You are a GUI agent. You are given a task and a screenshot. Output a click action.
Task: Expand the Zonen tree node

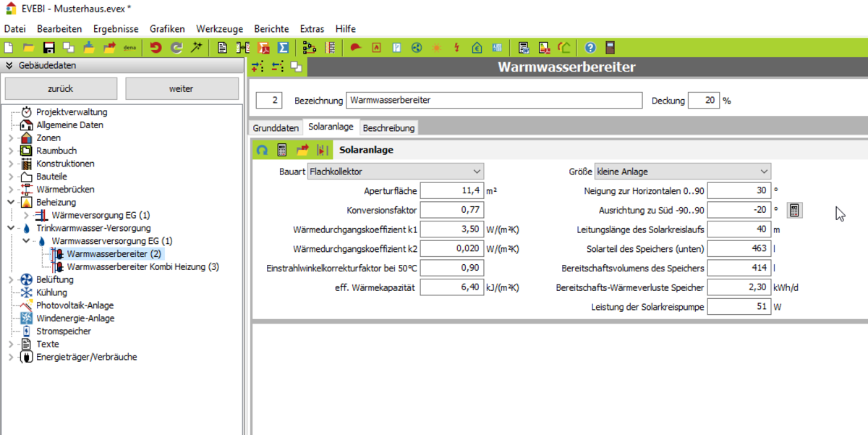[x=11, y=138]
